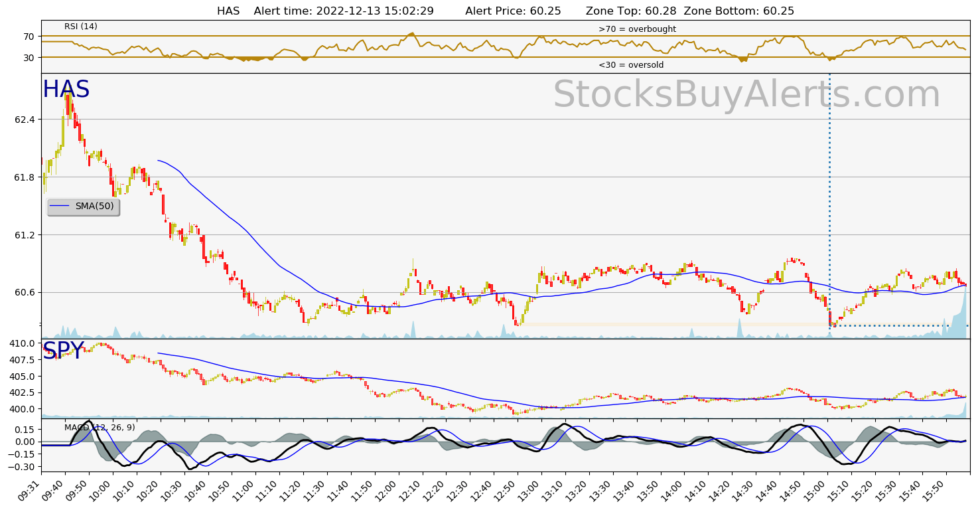Click the Zone Bottom: 60.25 title text
The height and width of the screenshot is (510, 980).
tap(738, 11)
